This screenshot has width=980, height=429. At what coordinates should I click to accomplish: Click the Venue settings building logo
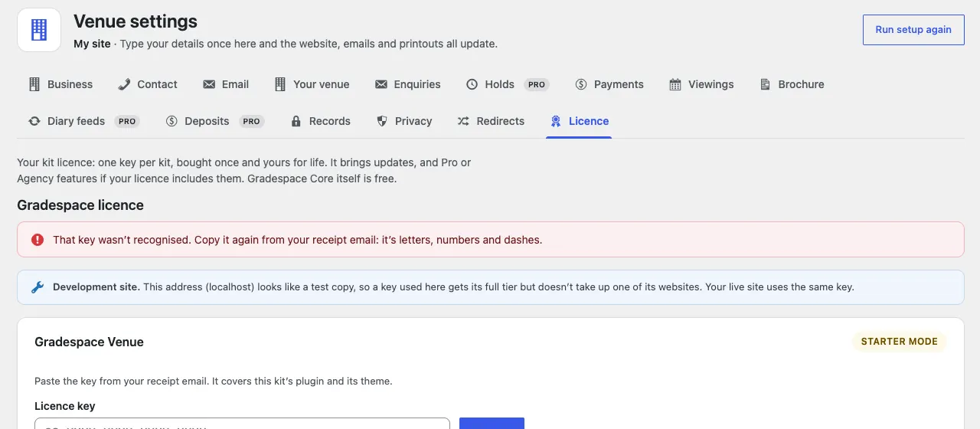(x=39, y=30)
